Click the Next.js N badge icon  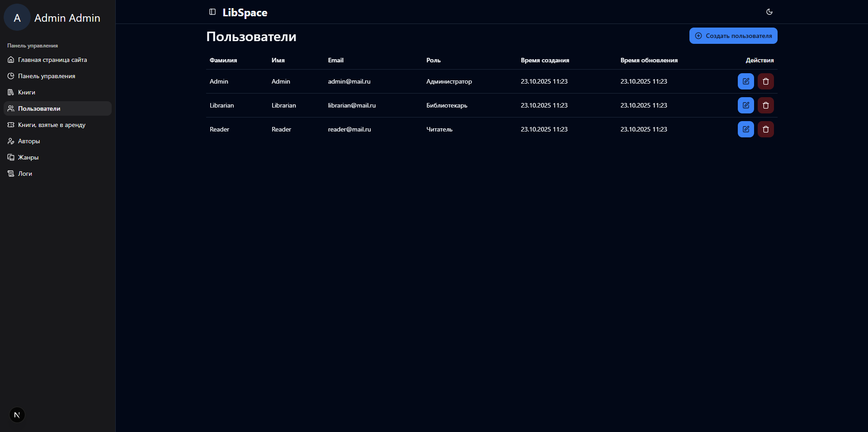point(17,415)
